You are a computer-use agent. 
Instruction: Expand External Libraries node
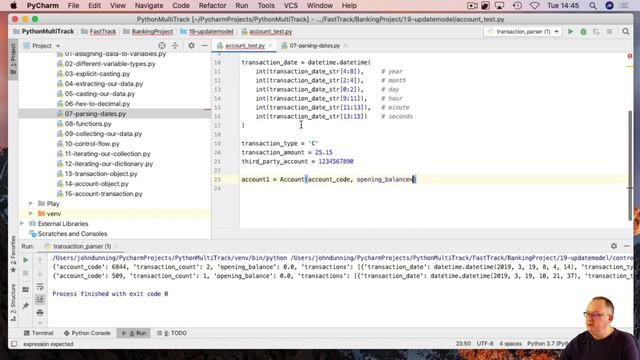tap(22, 224)
